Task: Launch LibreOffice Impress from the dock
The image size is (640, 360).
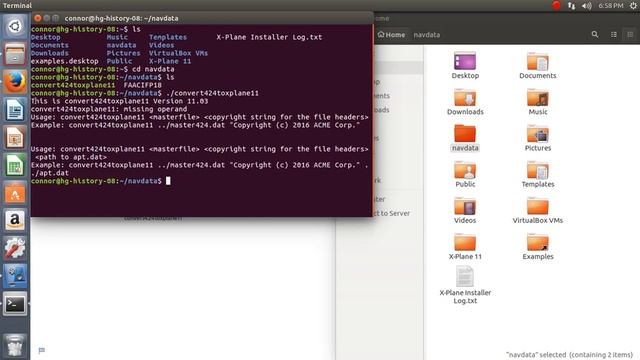Action: coord(15,138)
